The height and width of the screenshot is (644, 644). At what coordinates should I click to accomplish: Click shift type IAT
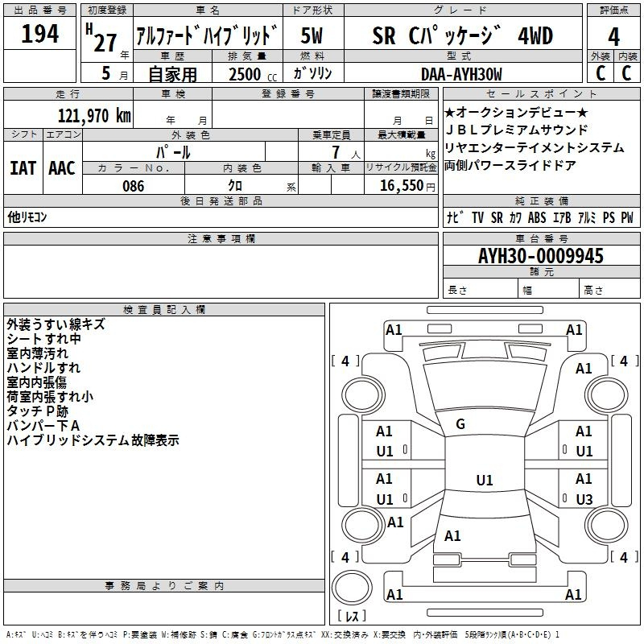(23, 168)
